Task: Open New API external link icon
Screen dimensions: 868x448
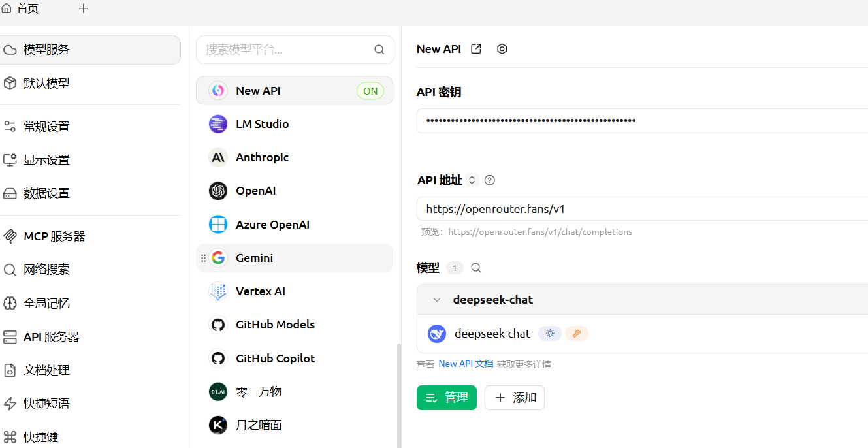Action: [476, 49]
